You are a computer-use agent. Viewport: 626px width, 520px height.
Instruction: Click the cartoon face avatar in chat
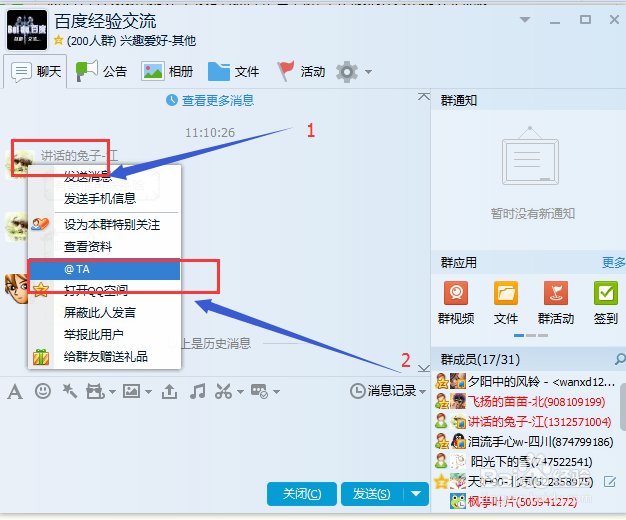(16, 288)
